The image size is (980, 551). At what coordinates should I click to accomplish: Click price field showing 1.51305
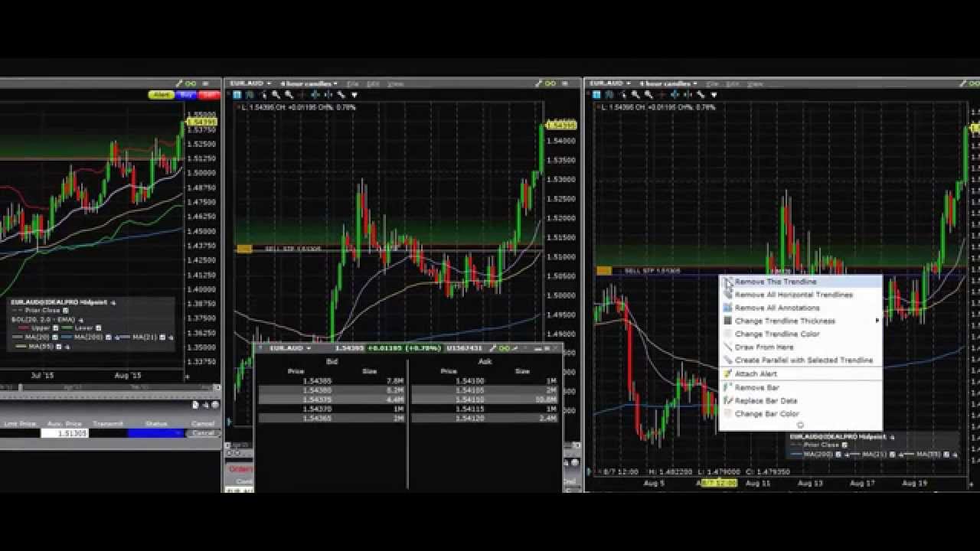pyautogui.click(x=65, y=433)
